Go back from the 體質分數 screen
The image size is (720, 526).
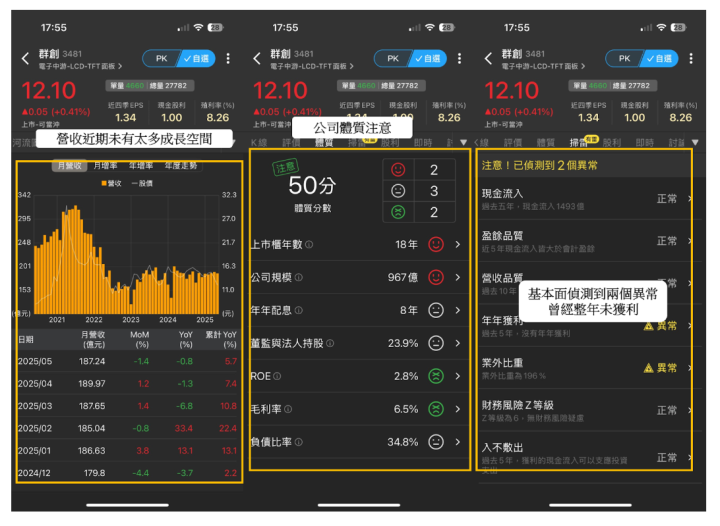point(257,58)
